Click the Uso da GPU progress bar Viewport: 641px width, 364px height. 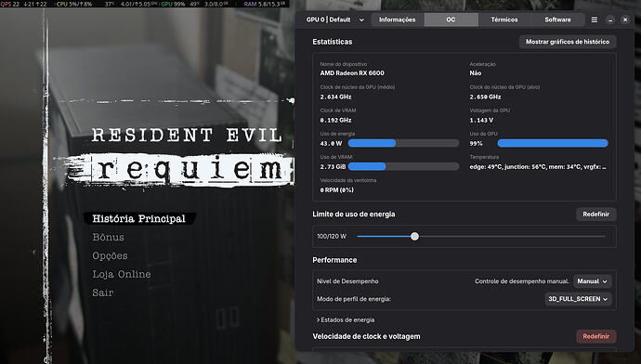click(553, 143)
